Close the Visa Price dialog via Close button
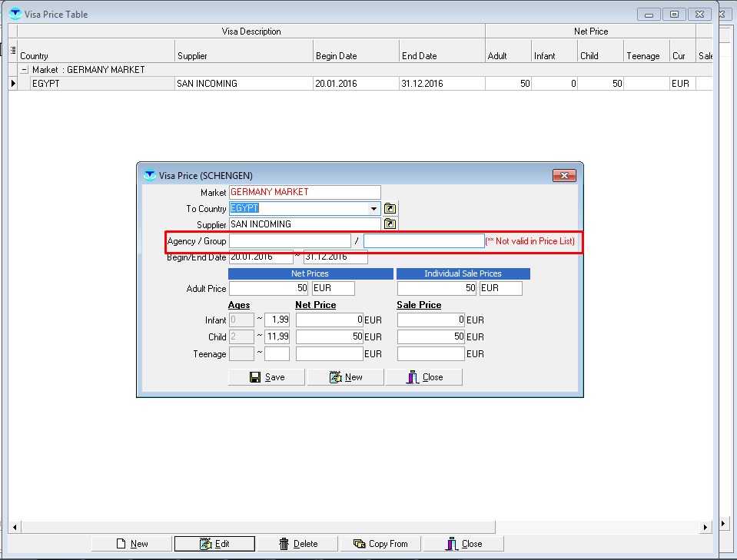 424,377
